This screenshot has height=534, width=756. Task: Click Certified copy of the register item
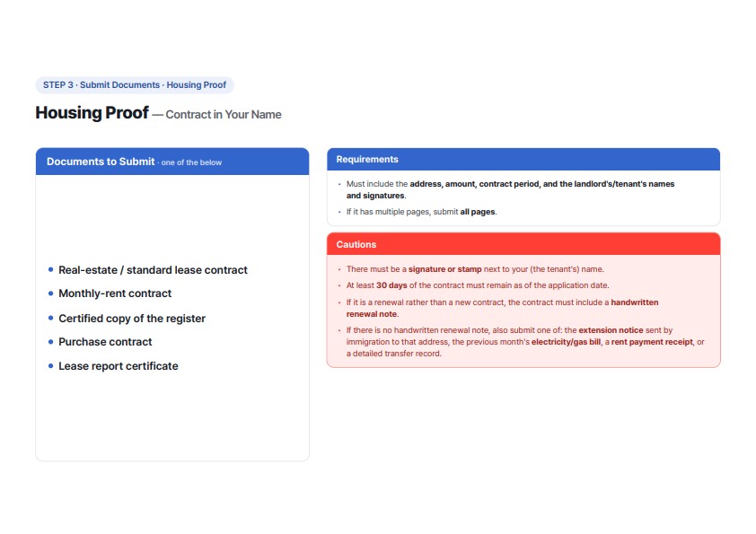(x=132, y=319)
